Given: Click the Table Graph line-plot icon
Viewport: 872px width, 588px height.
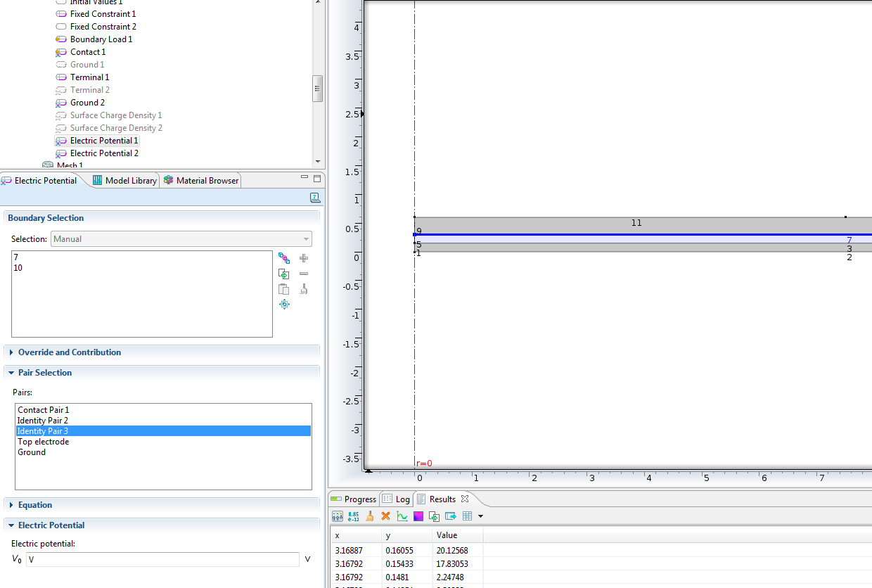Looking at the screenshot, I should pyautogui.click(x=402, y=516).
